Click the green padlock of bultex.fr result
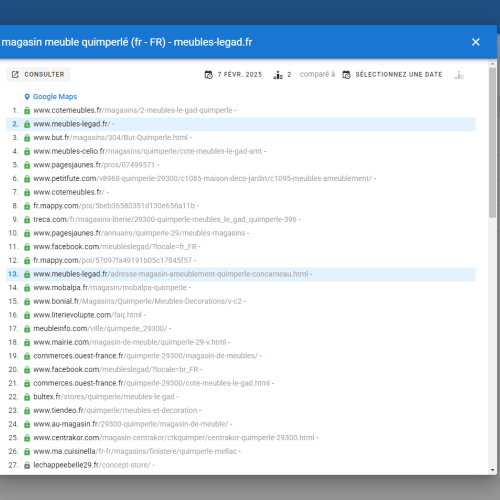 pyautogui.click(x=27, y=397)
